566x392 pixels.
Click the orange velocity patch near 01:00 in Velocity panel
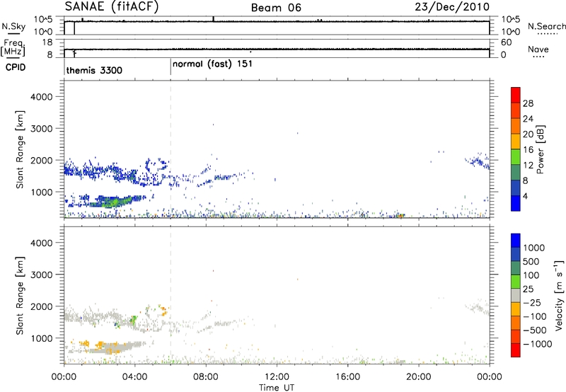click(86, 343)
